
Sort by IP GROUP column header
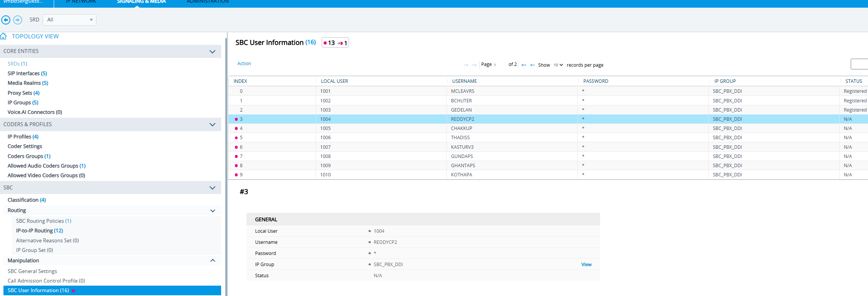coord(725,81)
